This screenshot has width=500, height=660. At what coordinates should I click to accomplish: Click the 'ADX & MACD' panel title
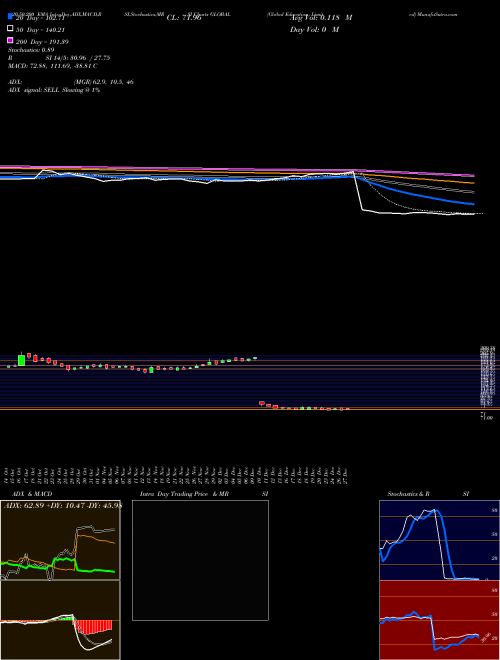(x=32, y=494)
